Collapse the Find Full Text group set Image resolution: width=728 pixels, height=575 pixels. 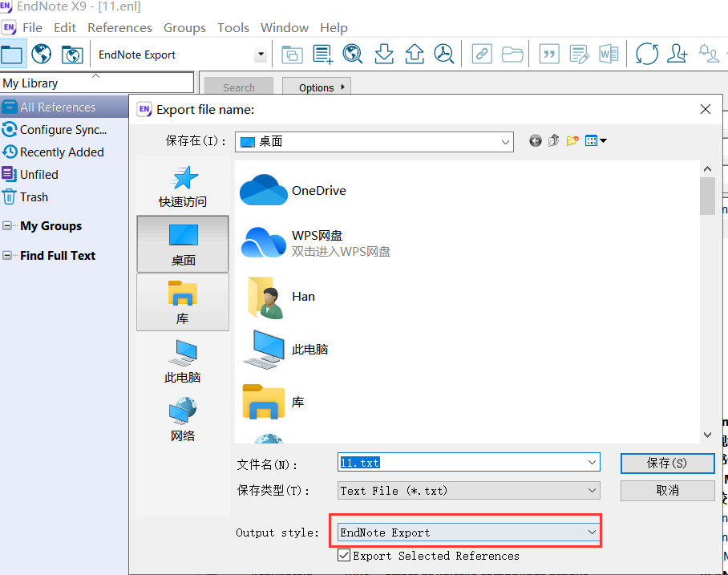[x=7, y=256]
